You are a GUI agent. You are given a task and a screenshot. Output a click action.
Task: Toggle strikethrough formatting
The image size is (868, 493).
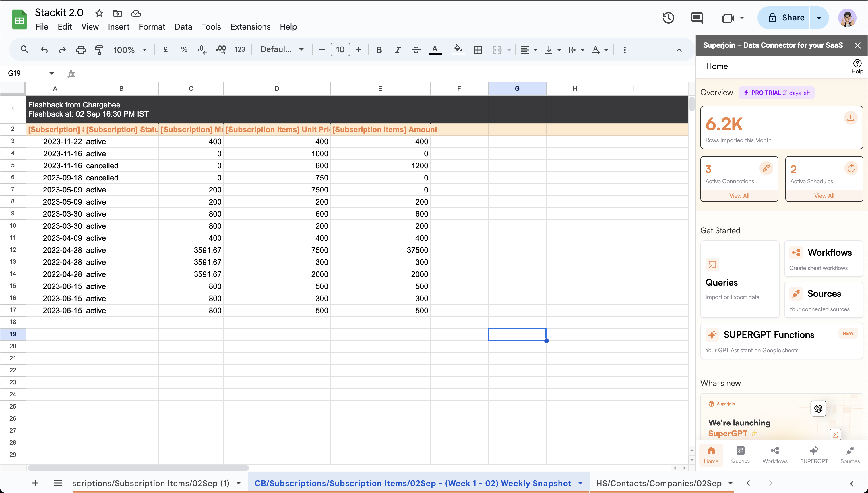click(x=416, y=50)
